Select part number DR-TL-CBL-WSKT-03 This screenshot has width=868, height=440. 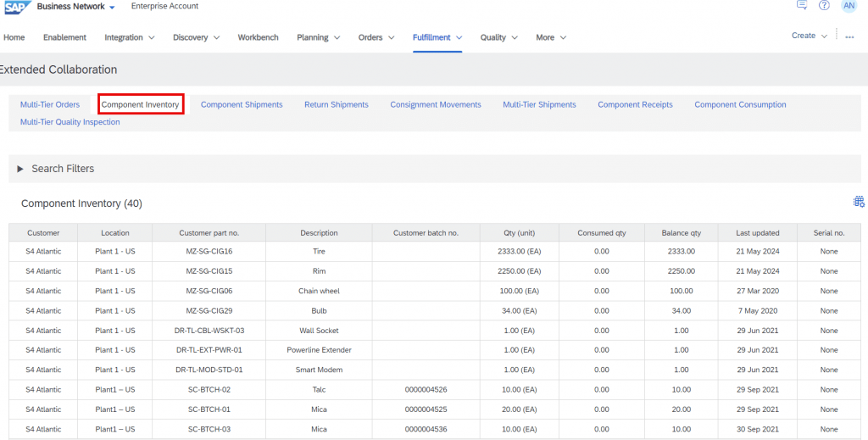click(x=209, y=331)
